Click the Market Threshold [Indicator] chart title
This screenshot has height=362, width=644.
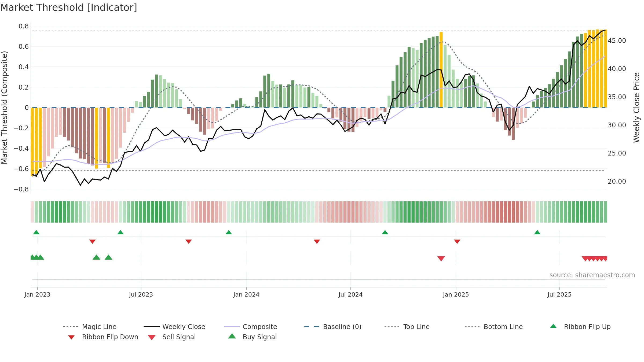click(69, 8)
